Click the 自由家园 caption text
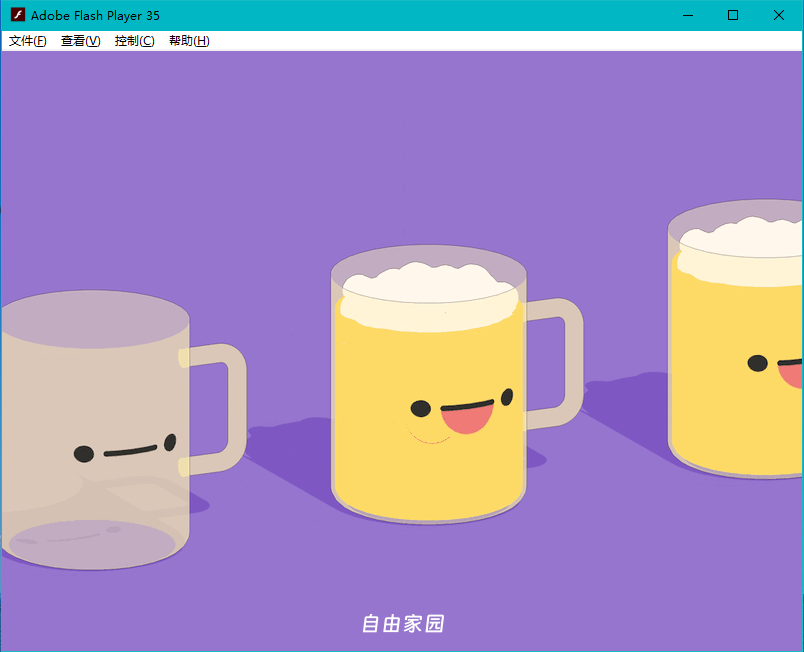This screenshot has width=804, height=652. [x=402, y=624]
